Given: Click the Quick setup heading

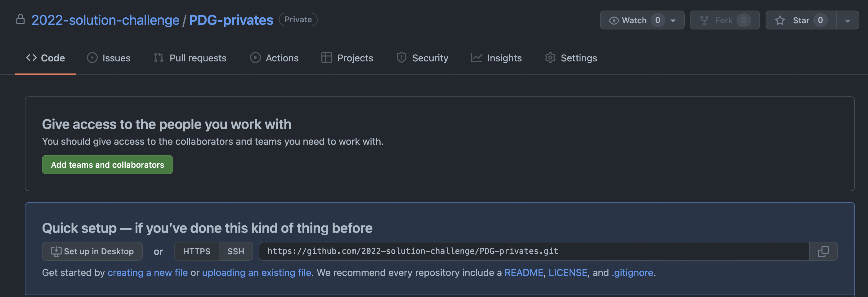Looking at the screenshot, I should [207, 228].
